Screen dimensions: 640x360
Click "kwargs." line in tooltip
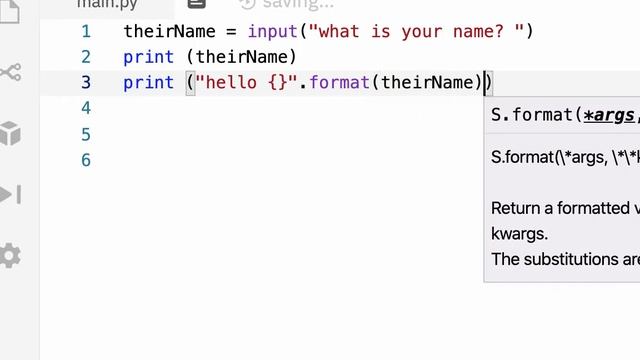coord(519,234)
